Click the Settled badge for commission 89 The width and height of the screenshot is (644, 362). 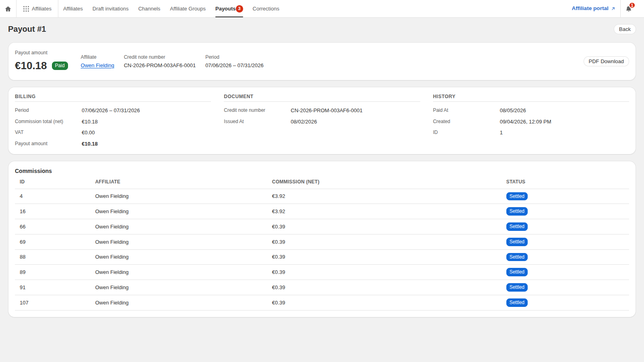point(517,272)
